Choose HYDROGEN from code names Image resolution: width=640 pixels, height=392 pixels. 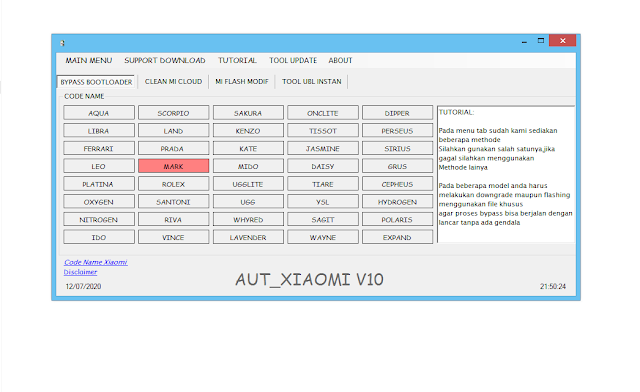(x=397, y=202)
